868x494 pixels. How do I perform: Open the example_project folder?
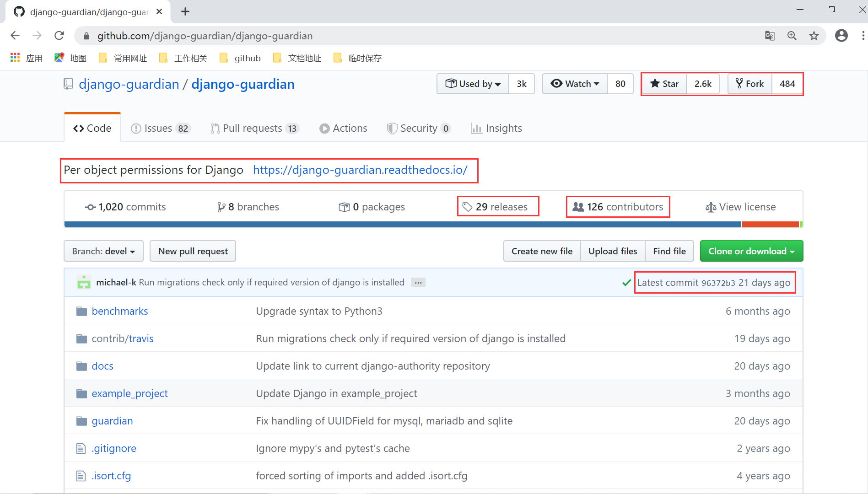(129, 393)
